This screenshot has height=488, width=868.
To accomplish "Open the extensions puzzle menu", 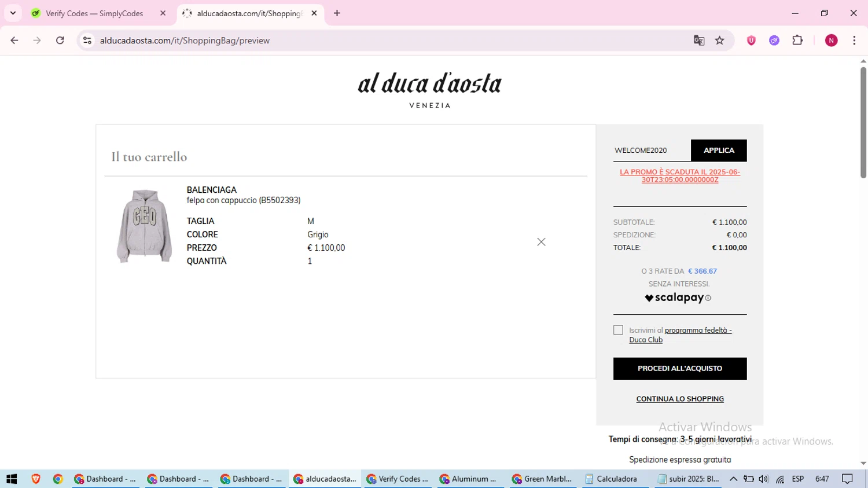I will tap(797, 41).
